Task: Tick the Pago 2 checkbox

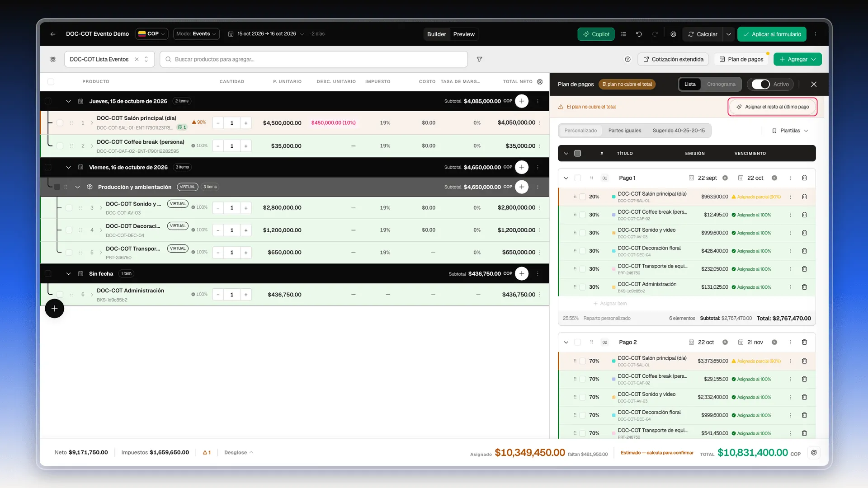Action: 577,342
